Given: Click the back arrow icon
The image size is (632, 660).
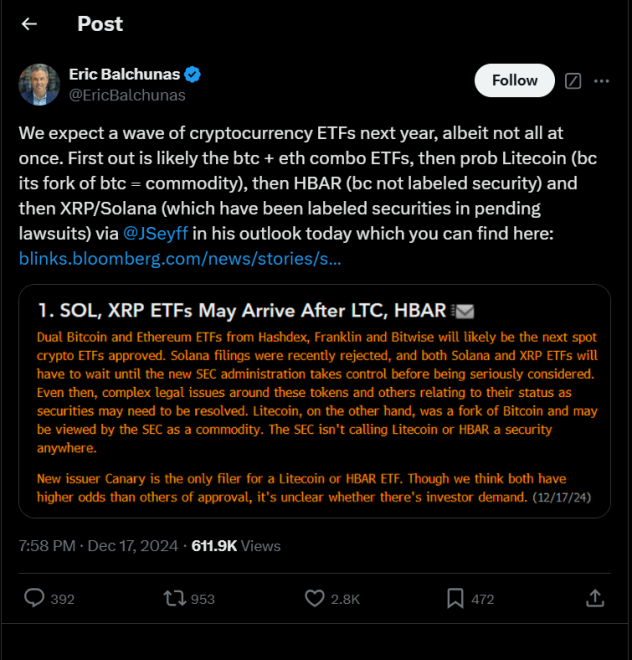Looking at the screenshot, I should coord(29,24).
